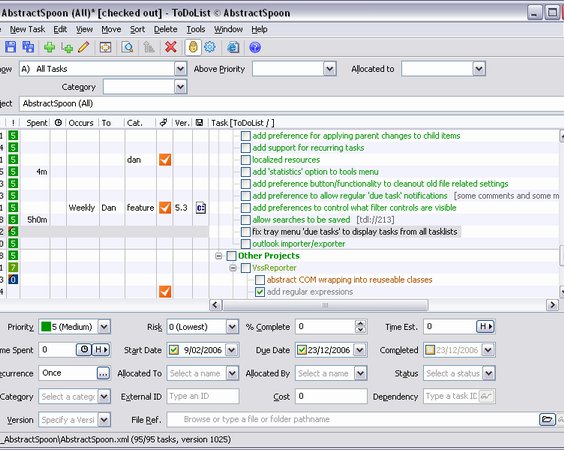Click the orange checkmark in feature row
Viewport: 564px width, 450px height.
(x=165, y=208)
